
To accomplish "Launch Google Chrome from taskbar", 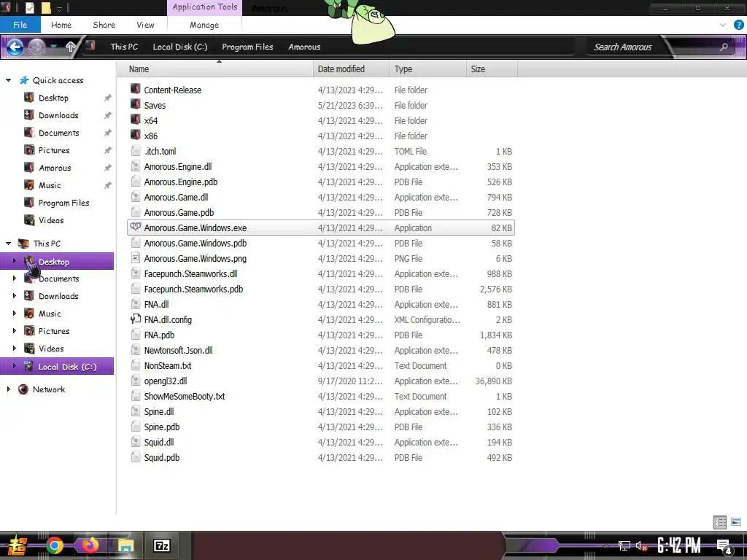I will point(54,545).
